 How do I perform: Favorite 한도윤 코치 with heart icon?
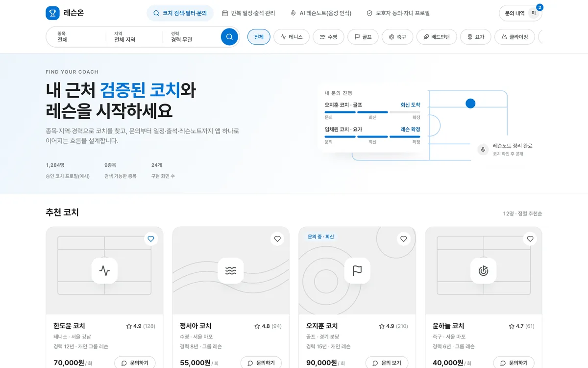(151, 239)
